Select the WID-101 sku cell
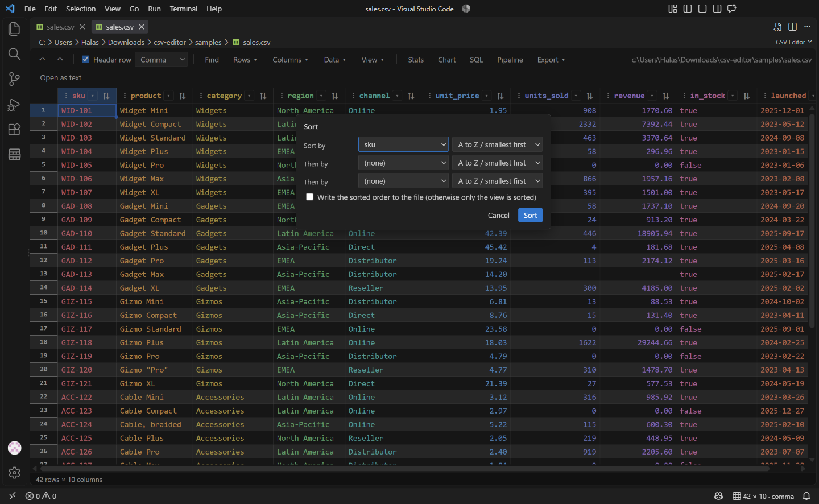The width and height of the screenshot is (819, 504). tap(87, 110)
